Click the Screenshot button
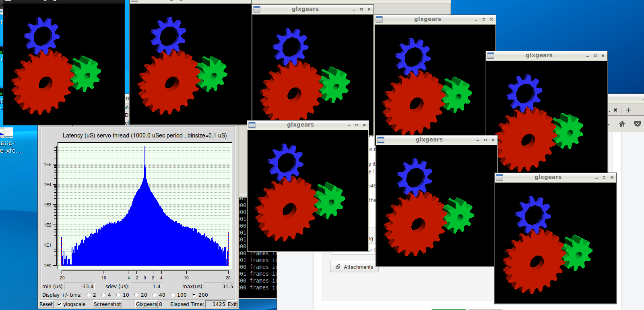Image resolution: width=644 pixels, height=310 pixels. (x=107, y=304)
